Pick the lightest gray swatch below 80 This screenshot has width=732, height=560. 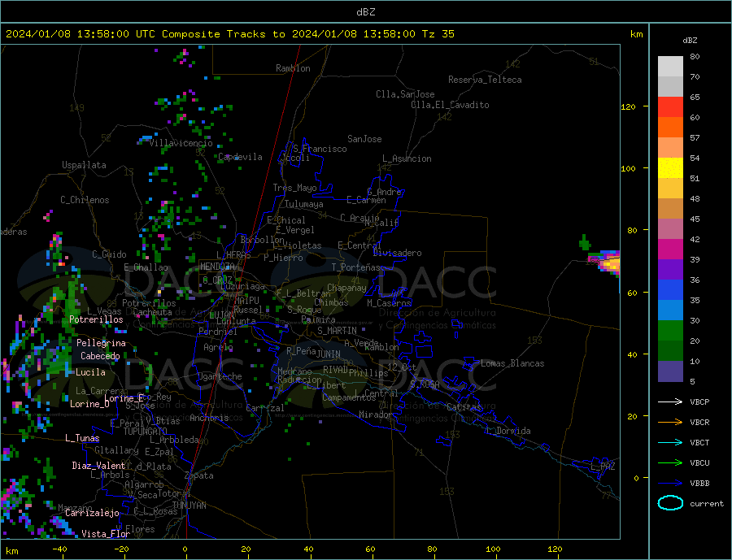pyautogui.click(x=670, y=67)
